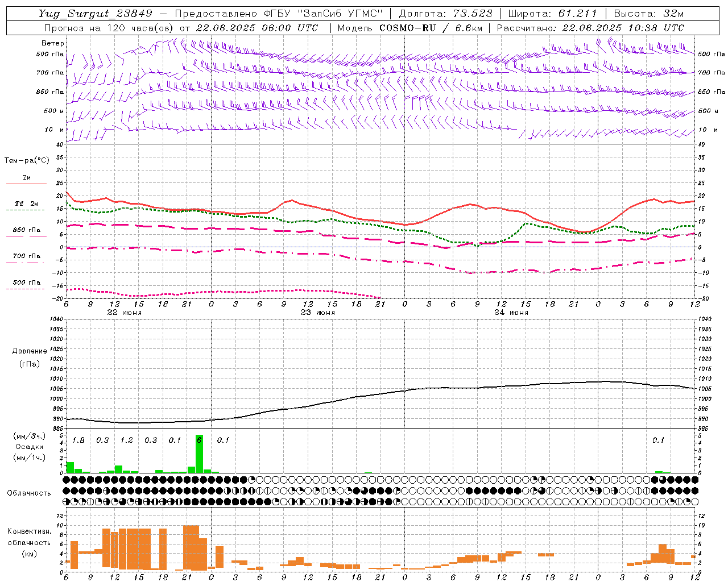Click the Ветер panel label
Screen dimensions: 728x582
53,43
